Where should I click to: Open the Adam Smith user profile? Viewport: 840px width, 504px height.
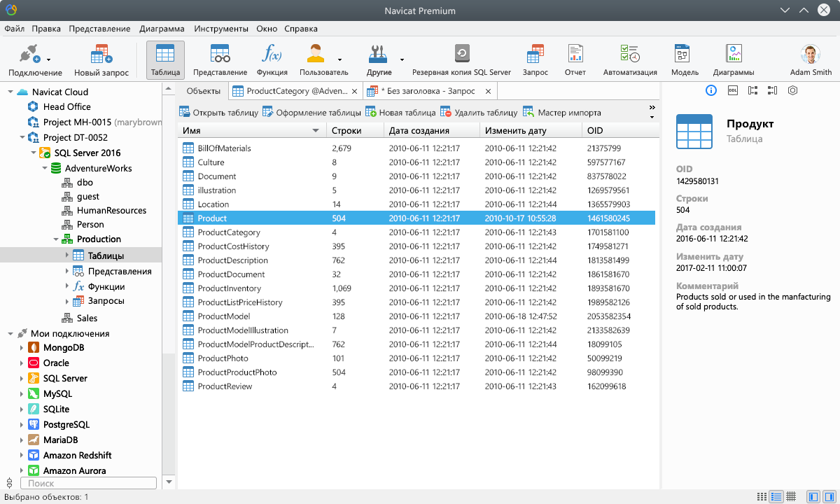tap(811, 60)
